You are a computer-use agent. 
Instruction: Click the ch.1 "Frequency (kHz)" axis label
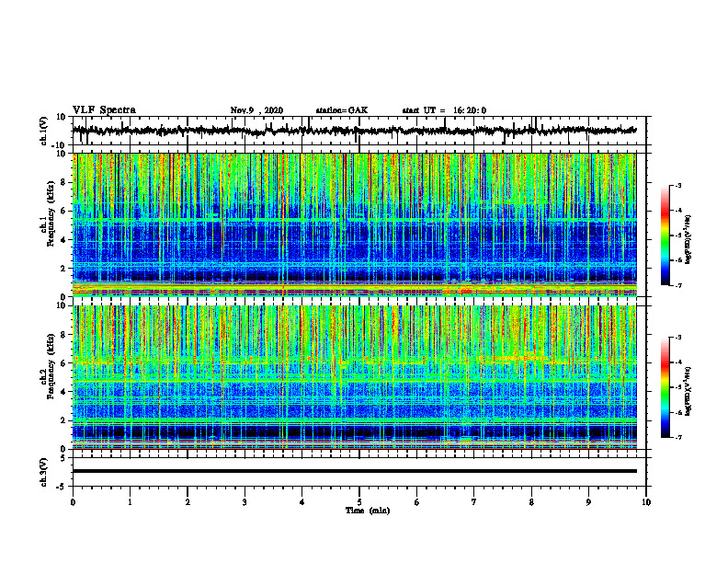point(51,213)
